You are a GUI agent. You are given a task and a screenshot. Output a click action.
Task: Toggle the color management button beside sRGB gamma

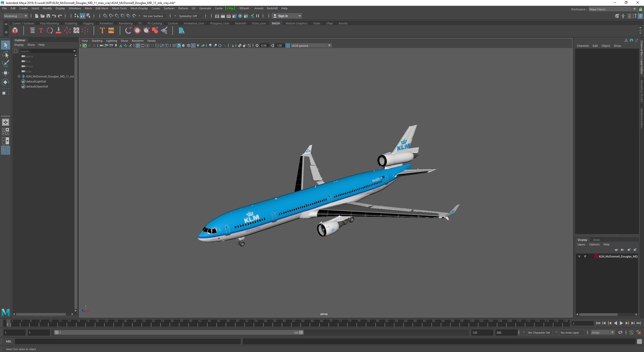[288, 46]
